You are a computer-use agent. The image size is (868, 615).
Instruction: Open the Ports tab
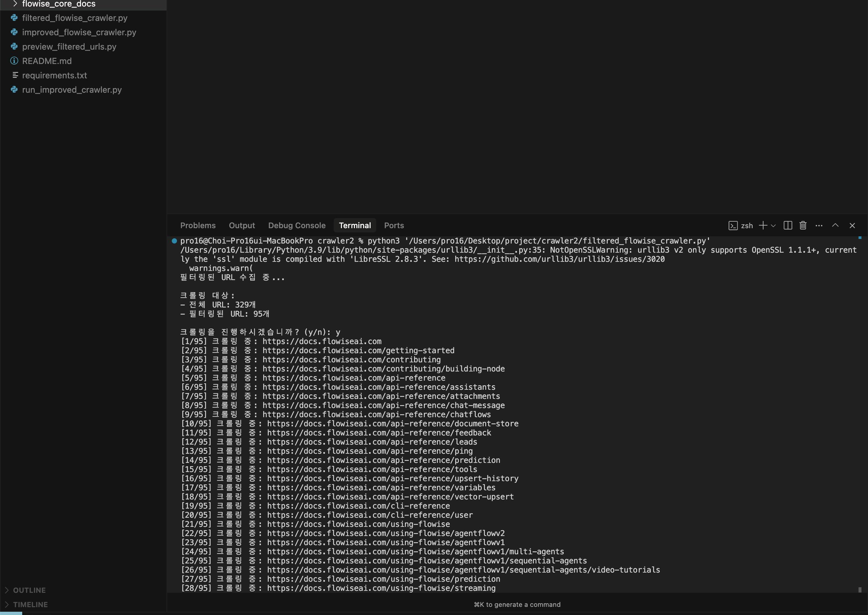[x=394, y=226]
